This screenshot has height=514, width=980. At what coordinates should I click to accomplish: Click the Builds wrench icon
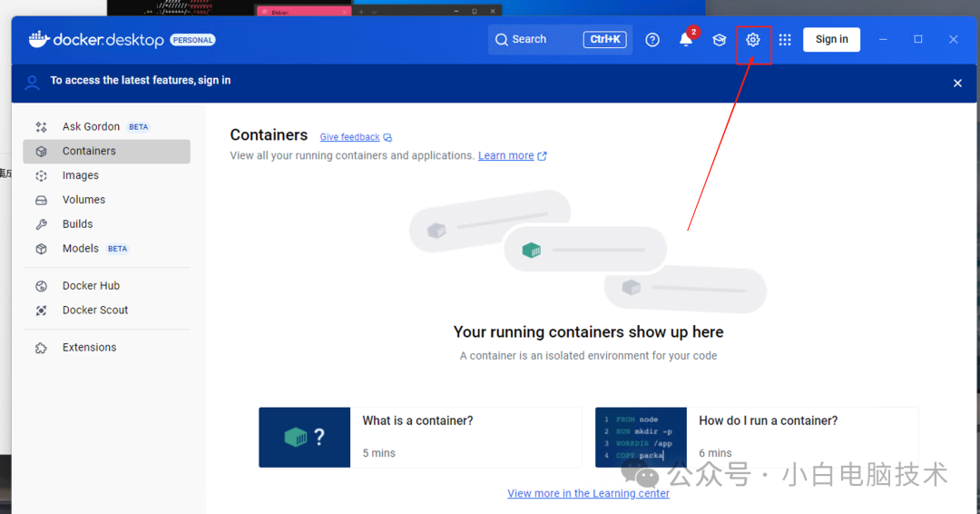(x=41, y=224)
